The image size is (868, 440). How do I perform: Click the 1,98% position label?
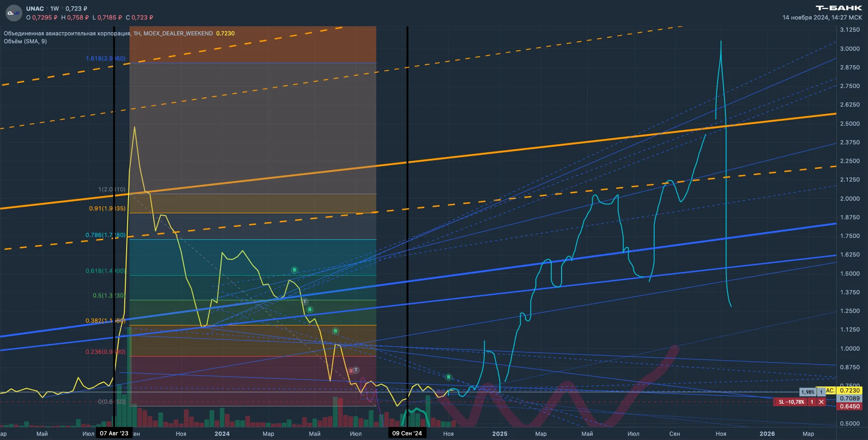(808, 392)
